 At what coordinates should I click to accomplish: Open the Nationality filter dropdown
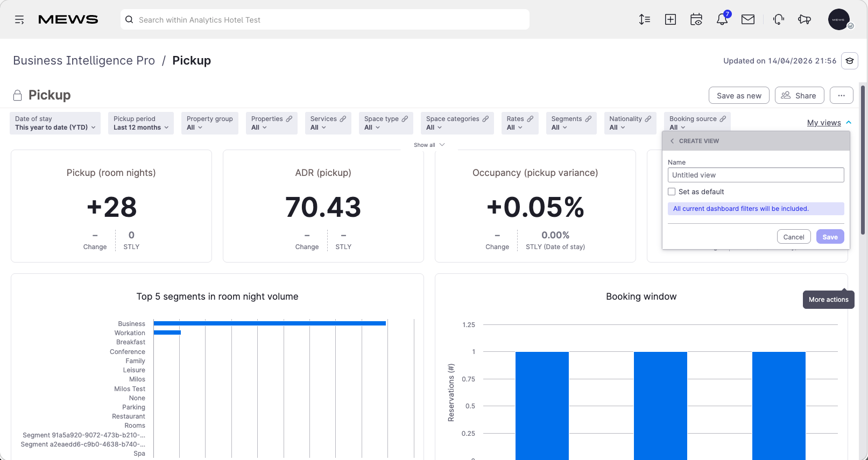click(x=630, y=123)
